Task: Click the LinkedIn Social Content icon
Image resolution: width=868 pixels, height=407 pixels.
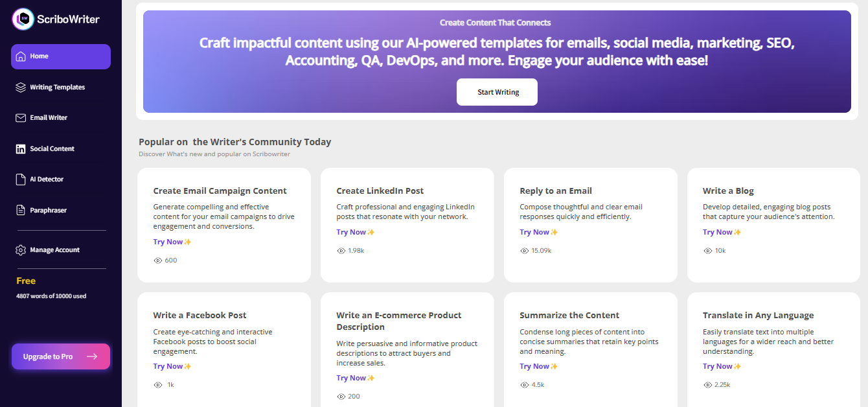Action: point(21,149)
